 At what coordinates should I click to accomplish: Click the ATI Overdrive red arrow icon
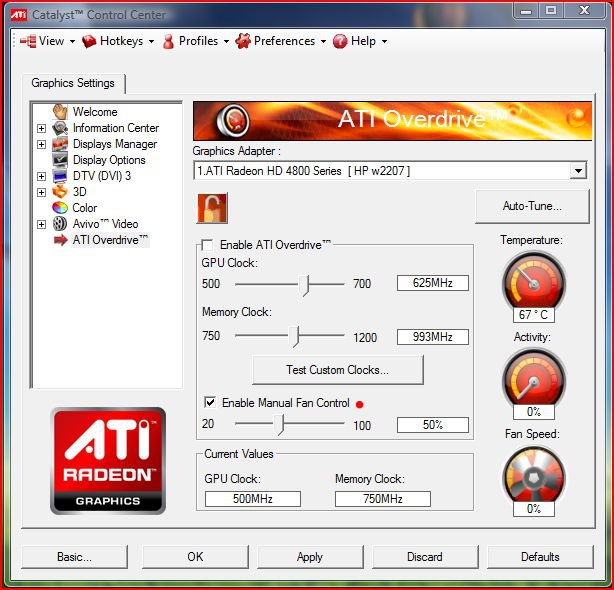(61, 240)
